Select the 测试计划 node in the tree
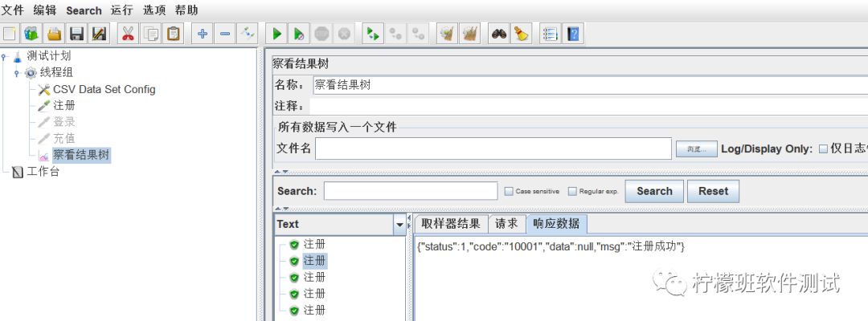 [49, 56]
